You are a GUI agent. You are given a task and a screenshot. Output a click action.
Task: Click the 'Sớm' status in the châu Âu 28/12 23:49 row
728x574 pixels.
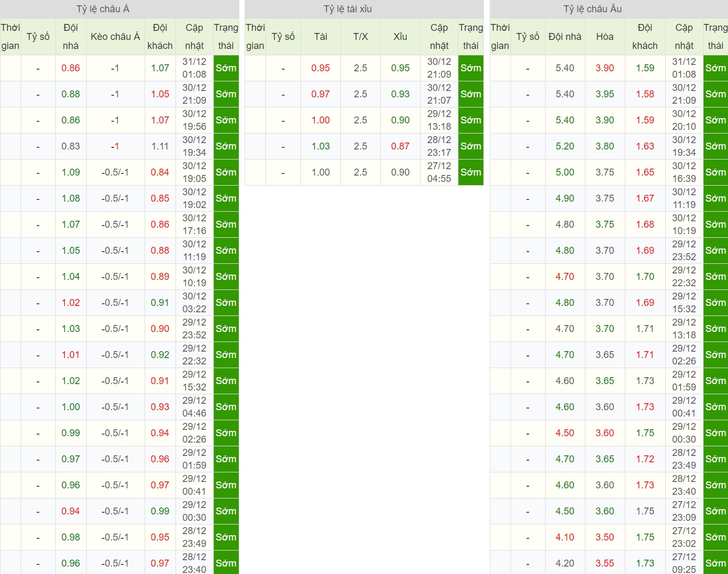(715, 459)
